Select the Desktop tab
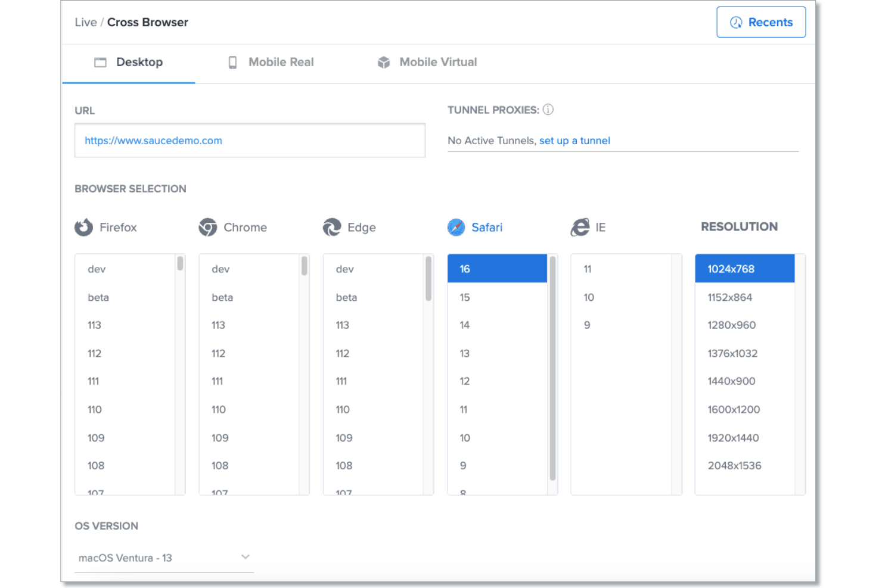 pyautogui.click(x=129, y=63)
